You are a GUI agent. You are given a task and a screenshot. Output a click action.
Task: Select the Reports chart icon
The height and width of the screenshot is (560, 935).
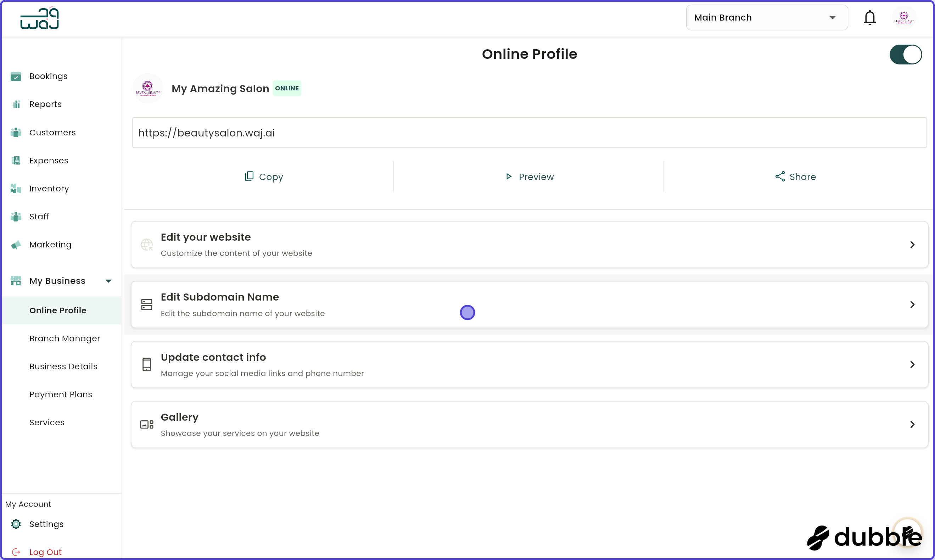click(x=16, y=104)
